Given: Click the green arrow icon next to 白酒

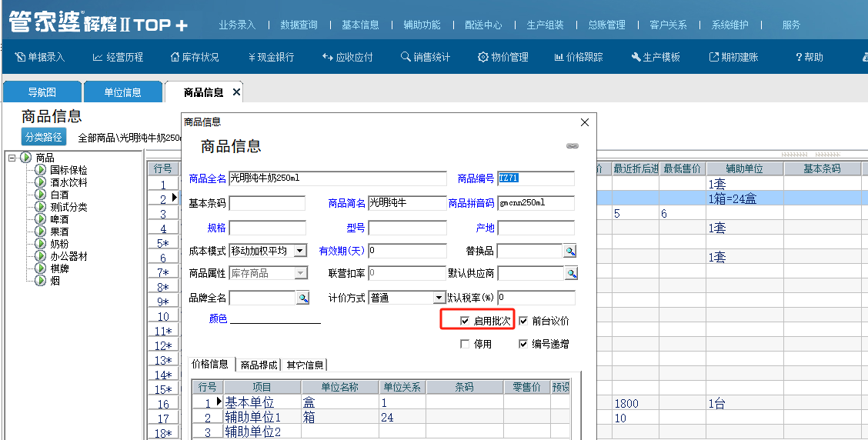Looking at the screenshot, I should [41, 195].
